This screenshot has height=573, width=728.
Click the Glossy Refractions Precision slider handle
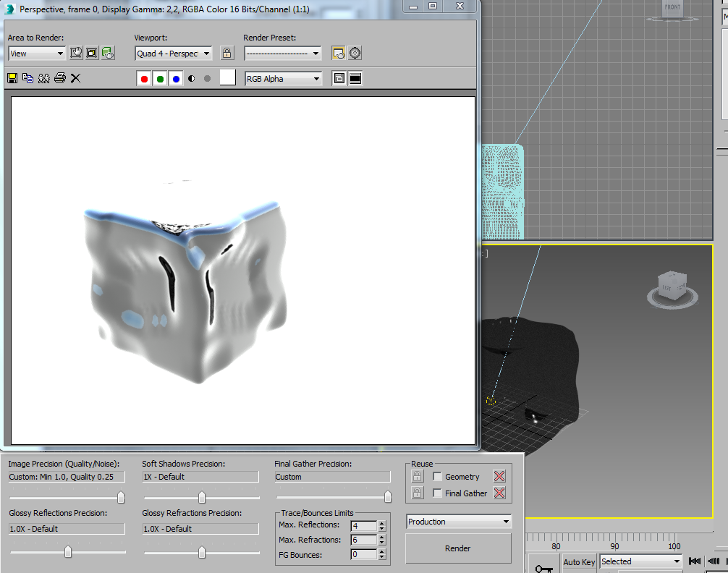pos(202,552)
